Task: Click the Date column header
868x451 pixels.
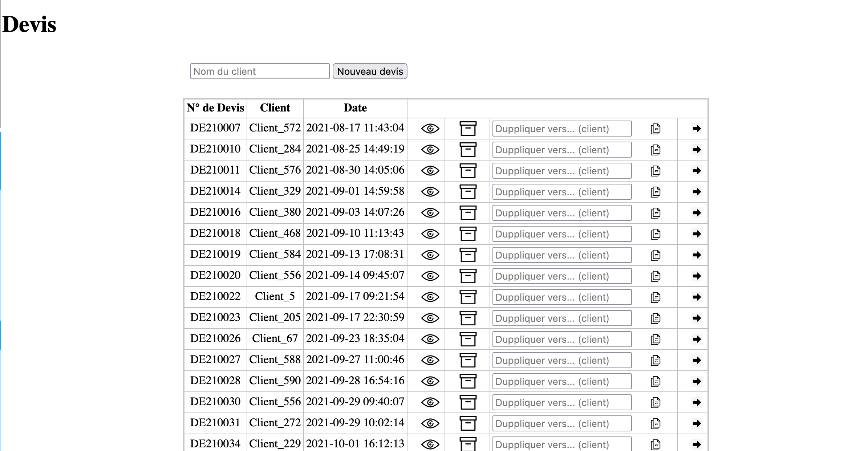Action: tap(355, 108)
